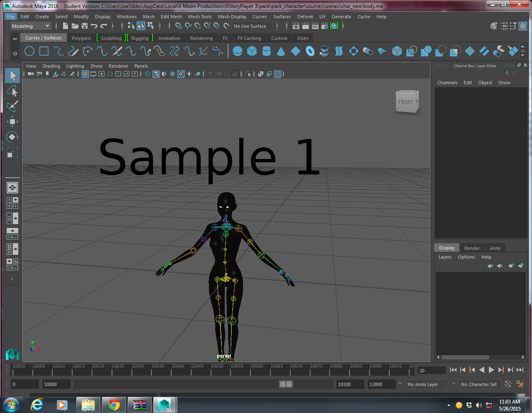This screenshot has width=532, height=413.
Task: Click the Undo arrow icon
Action: (94, 26)
